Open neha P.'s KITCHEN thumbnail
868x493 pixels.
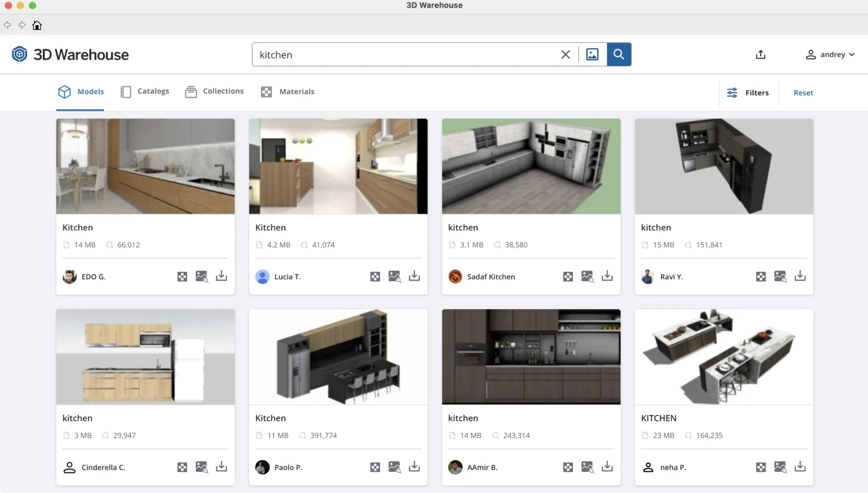724,357
